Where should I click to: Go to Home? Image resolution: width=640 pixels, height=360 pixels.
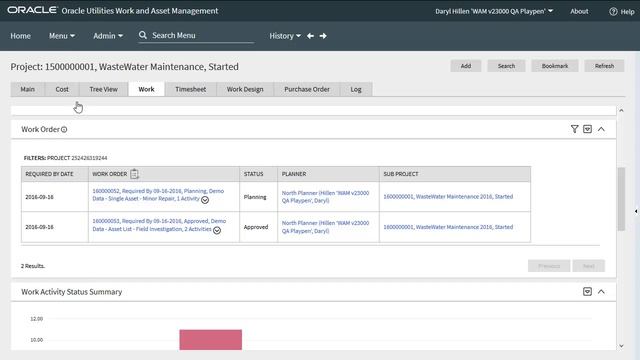coord(20,36)
